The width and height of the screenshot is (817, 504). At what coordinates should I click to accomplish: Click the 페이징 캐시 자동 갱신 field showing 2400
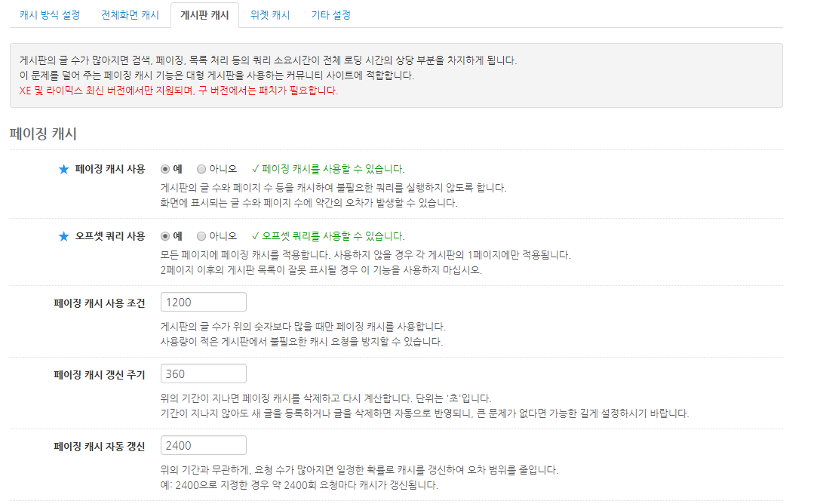pyautogui.click(x=201, y=446)
